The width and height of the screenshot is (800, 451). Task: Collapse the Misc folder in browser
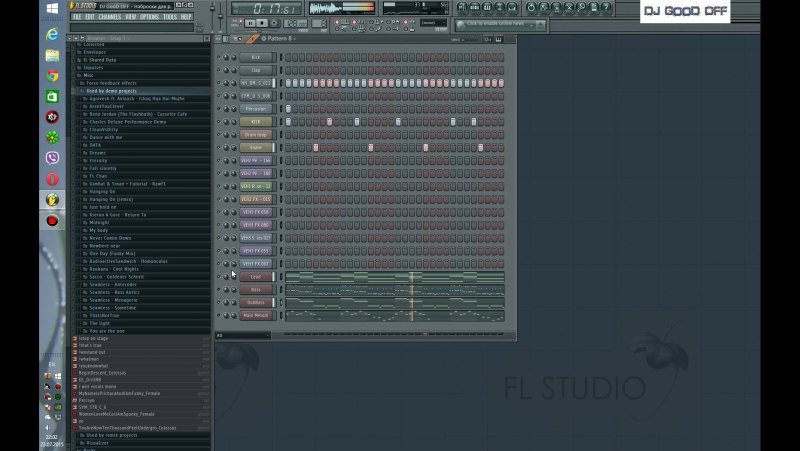point(86,76)
